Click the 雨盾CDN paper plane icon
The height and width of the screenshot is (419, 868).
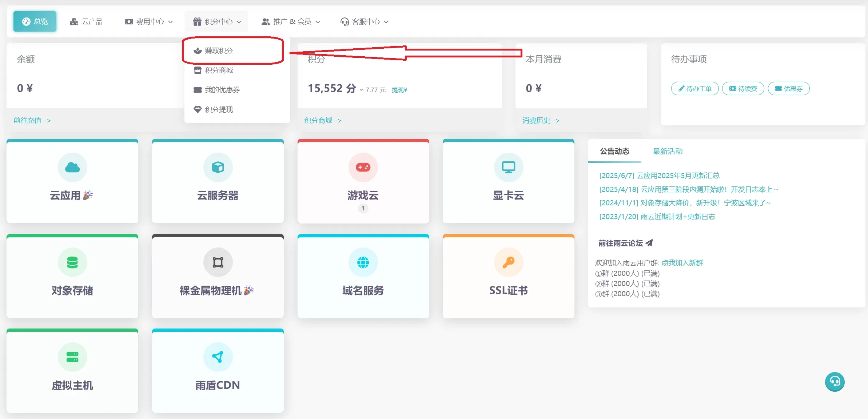pyautogui.click(x=218, y=357)
